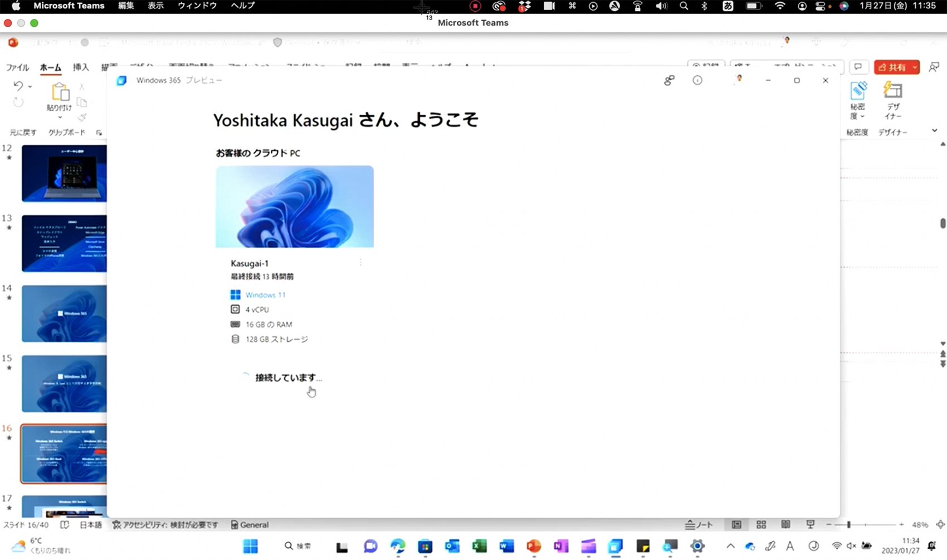Open PowerPoint Undo dropdown arrow
Image resolution: width=947 pixels, height=560 pixels.
[30, 86]
